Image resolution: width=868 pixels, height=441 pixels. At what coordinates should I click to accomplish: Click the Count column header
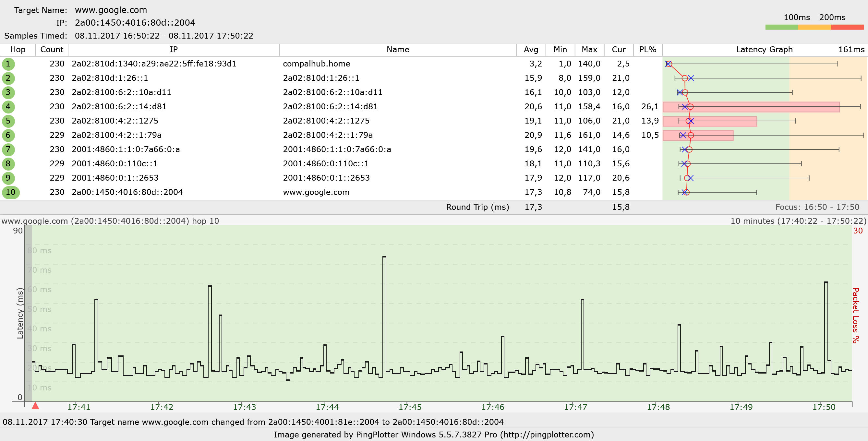tap(52, 50)
